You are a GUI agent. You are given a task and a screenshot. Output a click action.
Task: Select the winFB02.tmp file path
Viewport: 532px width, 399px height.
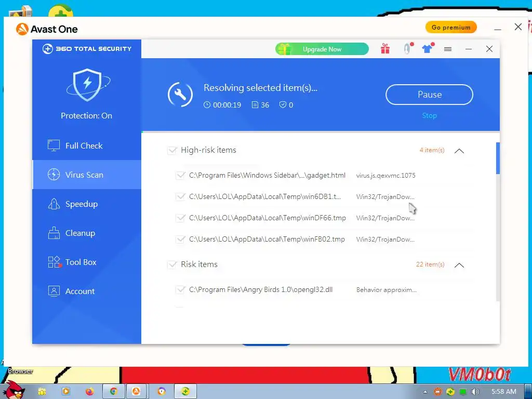267,239
